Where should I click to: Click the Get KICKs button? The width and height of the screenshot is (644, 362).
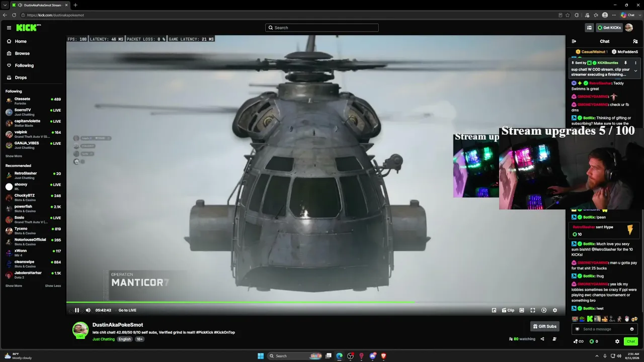609,28
